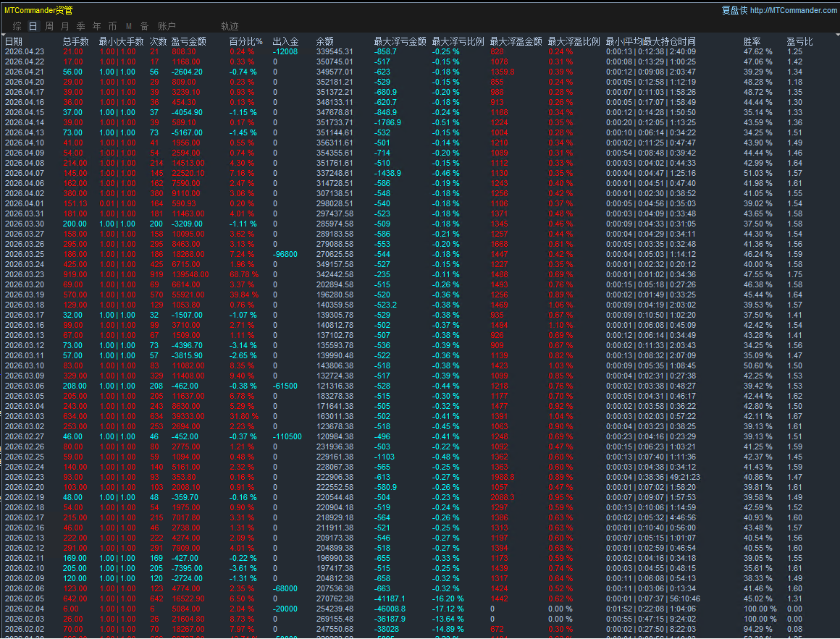The width and height of the screenshot is (840, 639).
Task: Sort by the 盈亏比 column header
Action: (799, 41)
